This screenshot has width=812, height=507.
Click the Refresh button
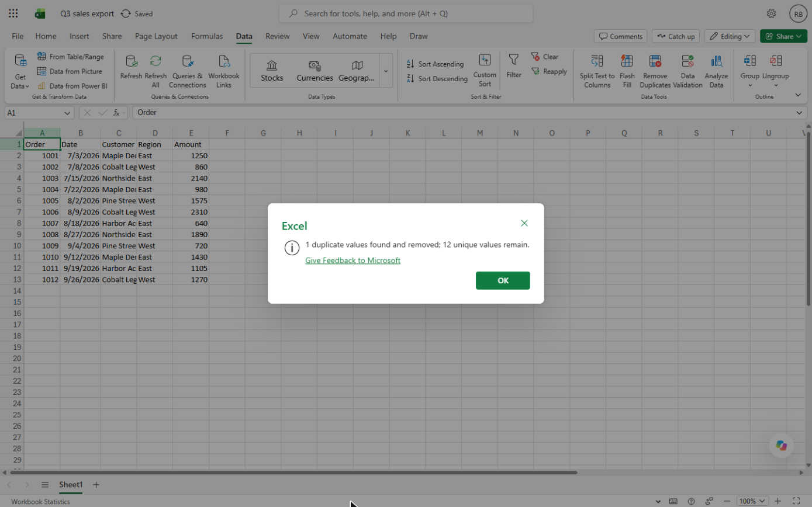tap(132, 67)
